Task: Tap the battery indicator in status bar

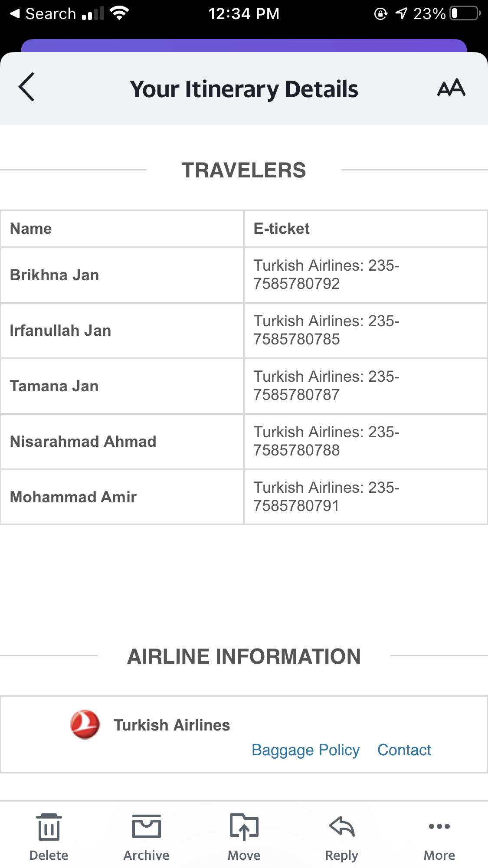Action: [x=465, y=13]
